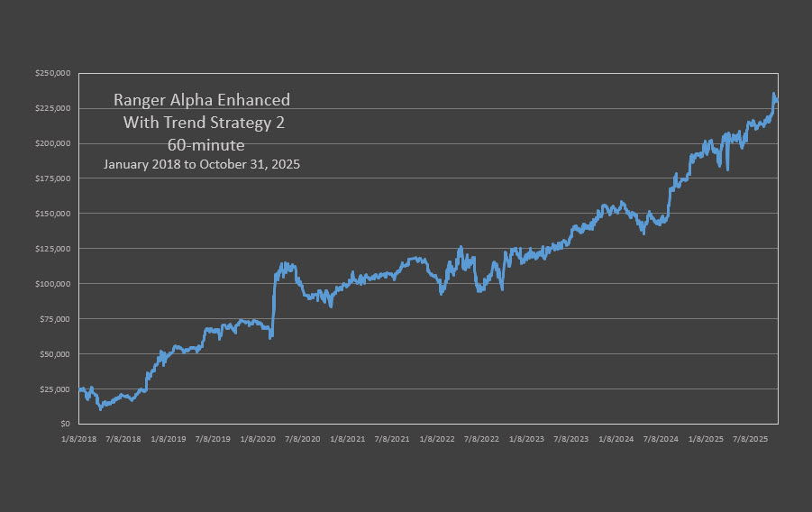Click the '60-minute' timeframe label

tap(205, 144)
